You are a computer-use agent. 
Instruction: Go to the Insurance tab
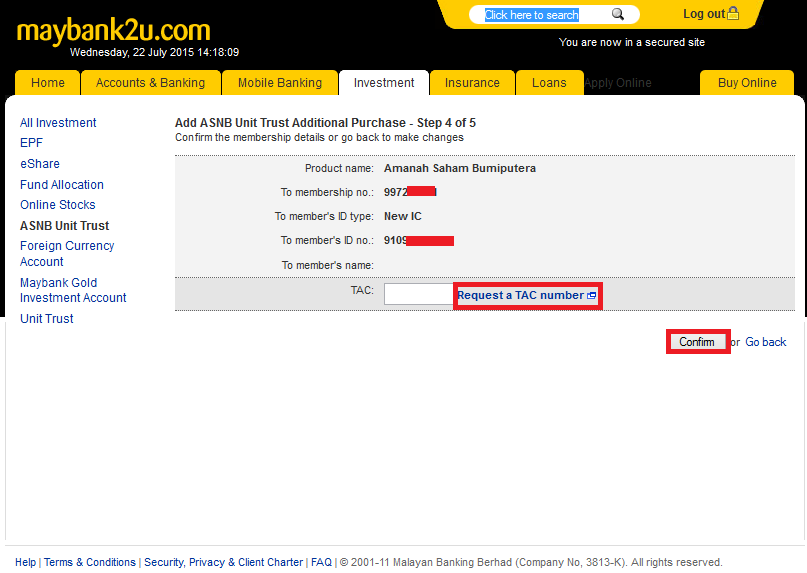(472, 83)
